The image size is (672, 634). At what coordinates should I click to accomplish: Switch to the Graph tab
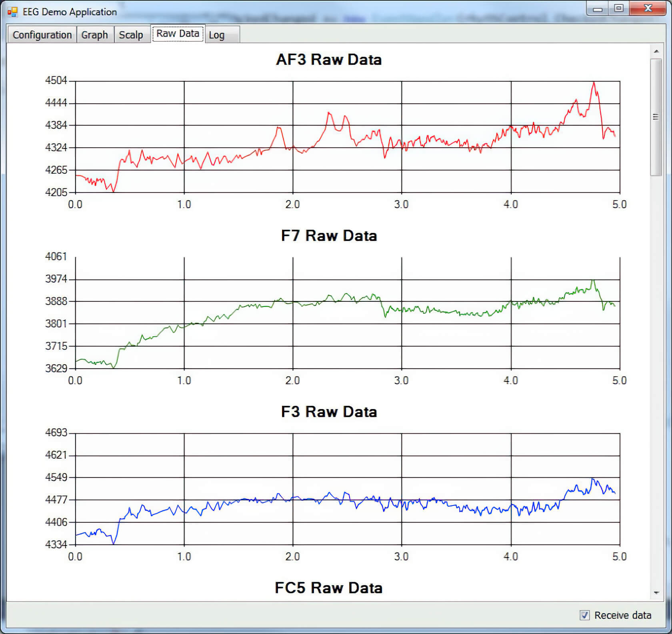tap(95, 35)
